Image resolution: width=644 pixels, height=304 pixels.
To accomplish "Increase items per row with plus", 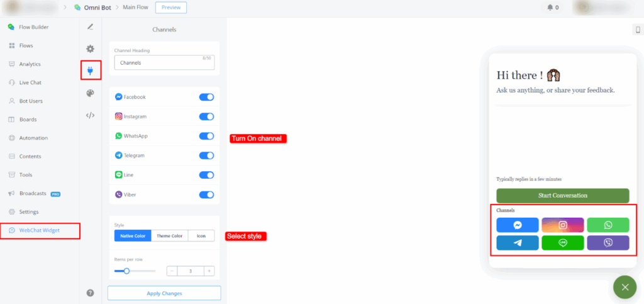I will [209, 271].
